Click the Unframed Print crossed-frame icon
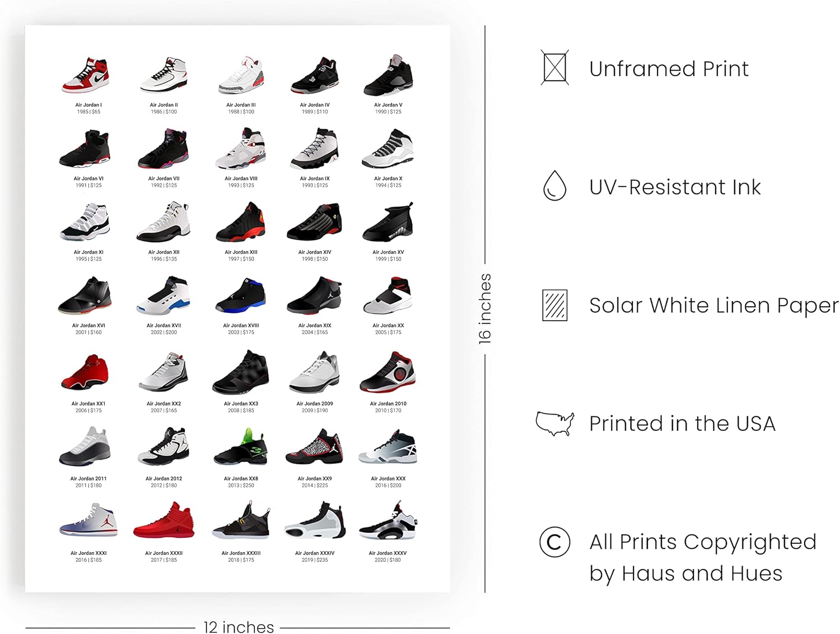This screenshot has width=840, height=634. coord(554,68)
